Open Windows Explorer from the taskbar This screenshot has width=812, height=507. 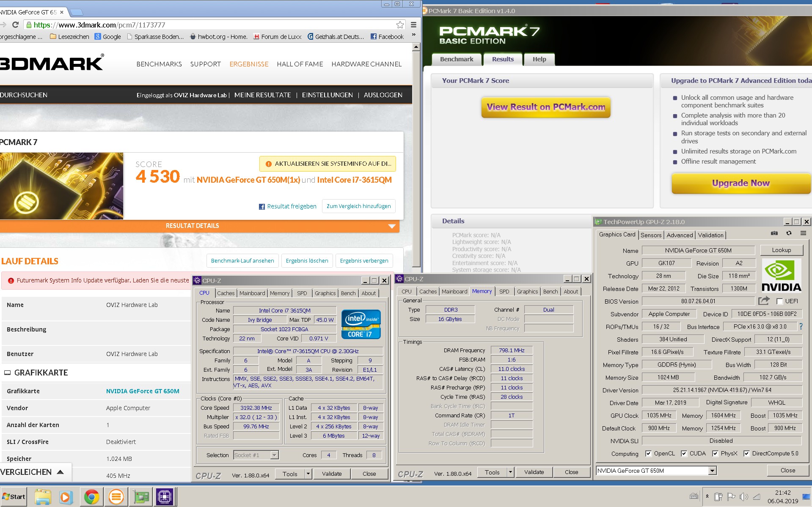(x=43, y=497)
